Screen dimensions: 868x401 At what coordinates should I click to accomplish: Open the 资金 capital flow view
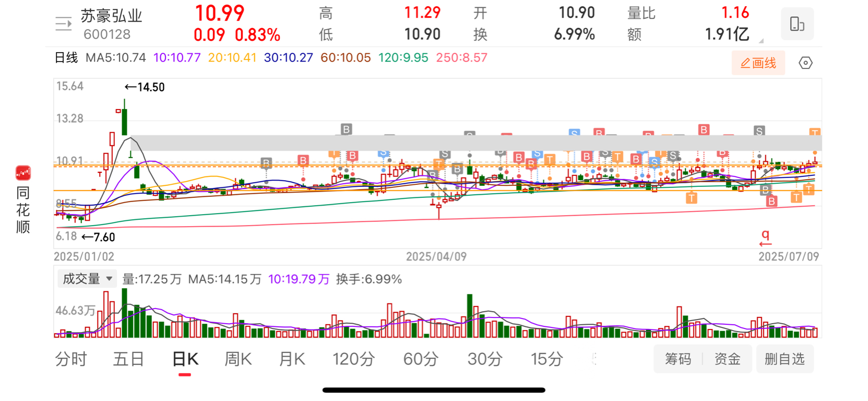pos(728,359)
